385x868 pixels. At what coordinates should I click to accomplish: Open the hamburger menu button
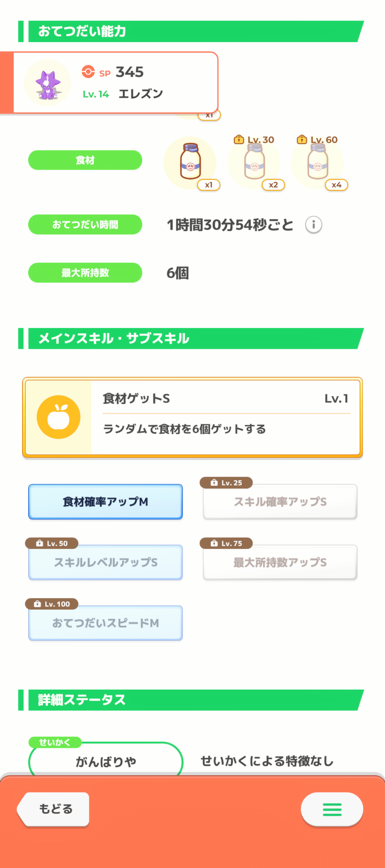tap(332, 809)
